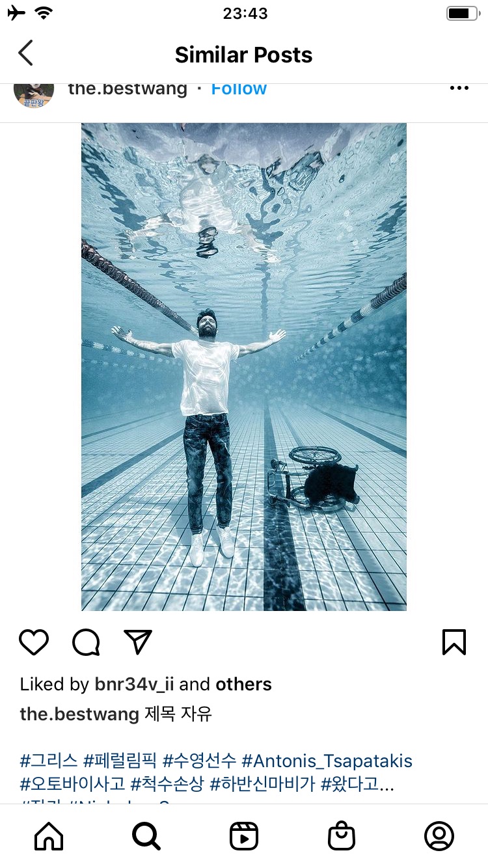
Task: Open hashtag #Antonis_Tsapatakis
Action: click(x=327, y=761)
